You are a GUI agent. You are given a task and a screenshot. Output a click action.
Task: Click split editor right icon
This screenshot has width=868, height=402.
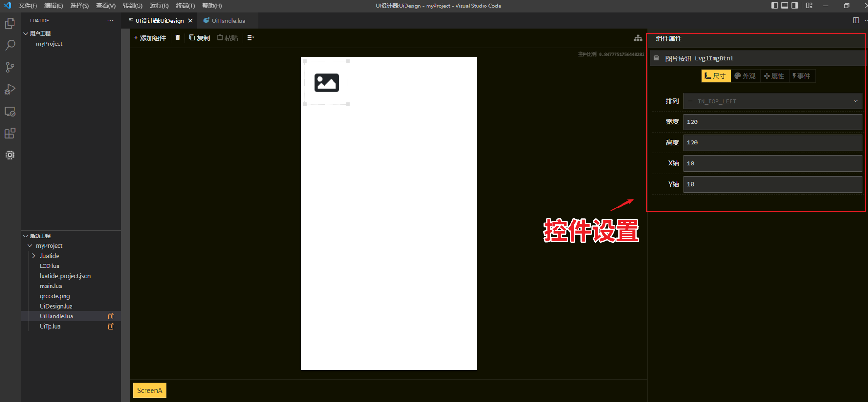click(856, 21)
